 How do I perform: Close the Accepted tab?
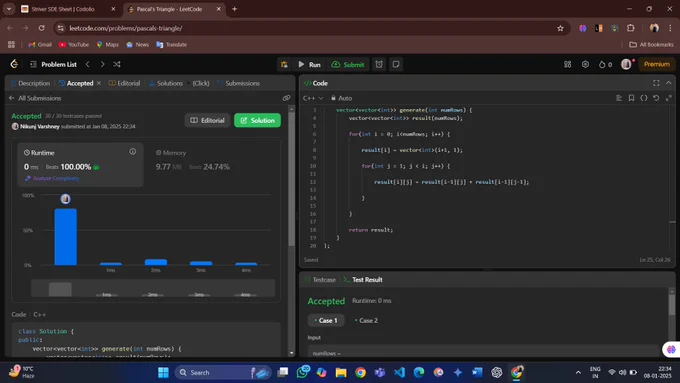click(x=99, y=83)
